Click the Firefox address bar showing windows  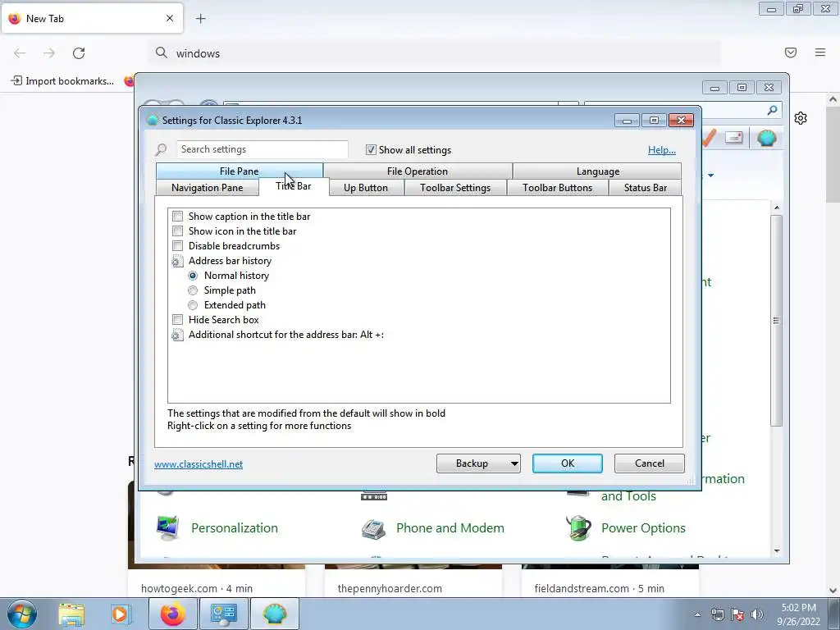(x=434, y=53)
